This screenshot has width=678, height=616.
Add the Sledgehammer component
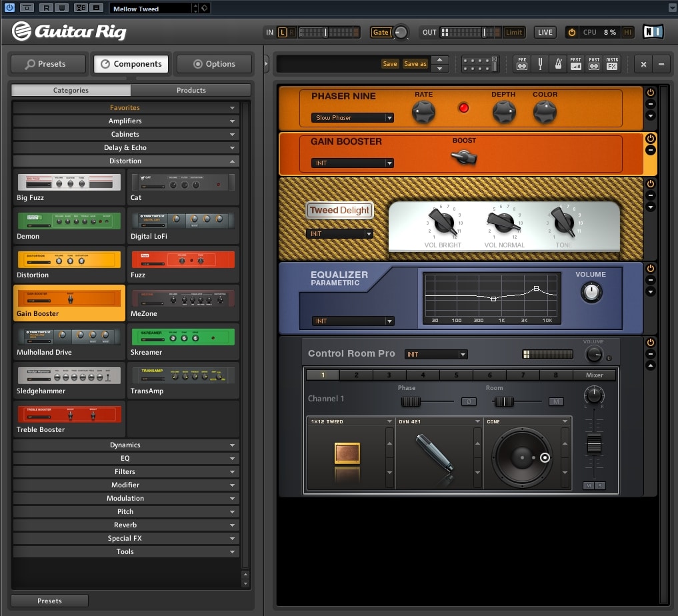coord(69,381)
